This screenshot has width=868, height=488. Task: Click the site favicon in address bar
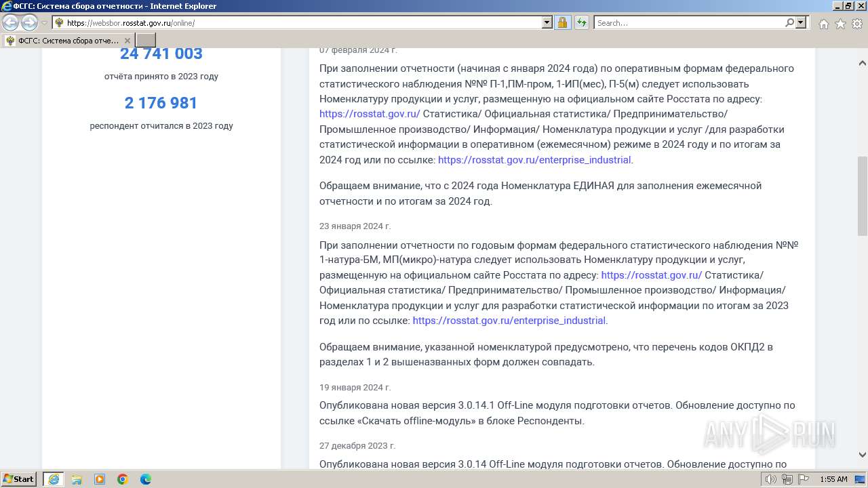coord(60,23)
